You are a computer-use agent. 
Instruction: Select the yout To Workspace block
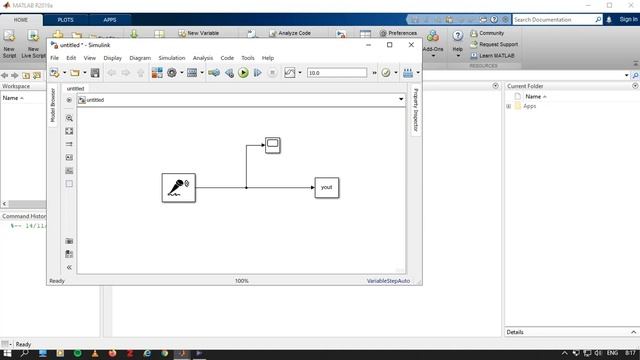click(327, 188)
